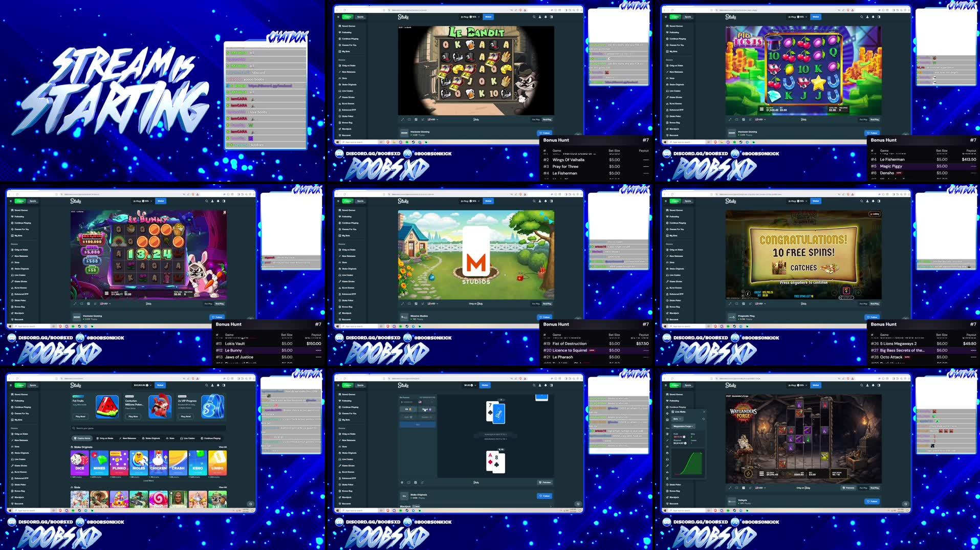Click Favorite button under Blackjack table
This screenshot has height=550, width=980.
545,482
